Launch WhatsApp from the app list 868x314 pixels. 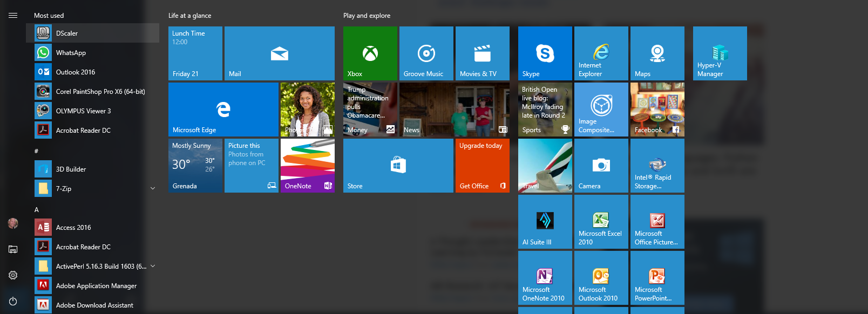tap(92, 52)
